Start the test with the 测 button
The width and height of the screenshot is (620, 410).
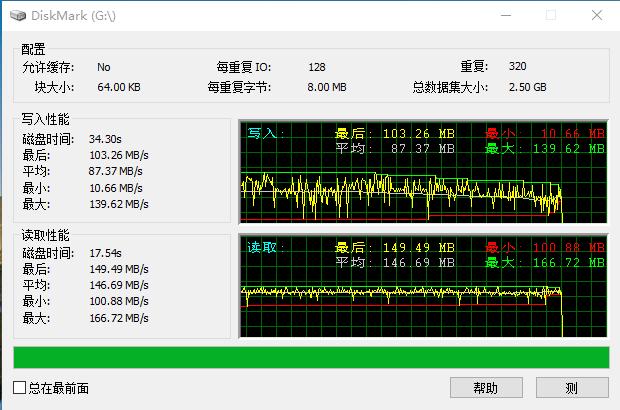(x=572, y=387)
